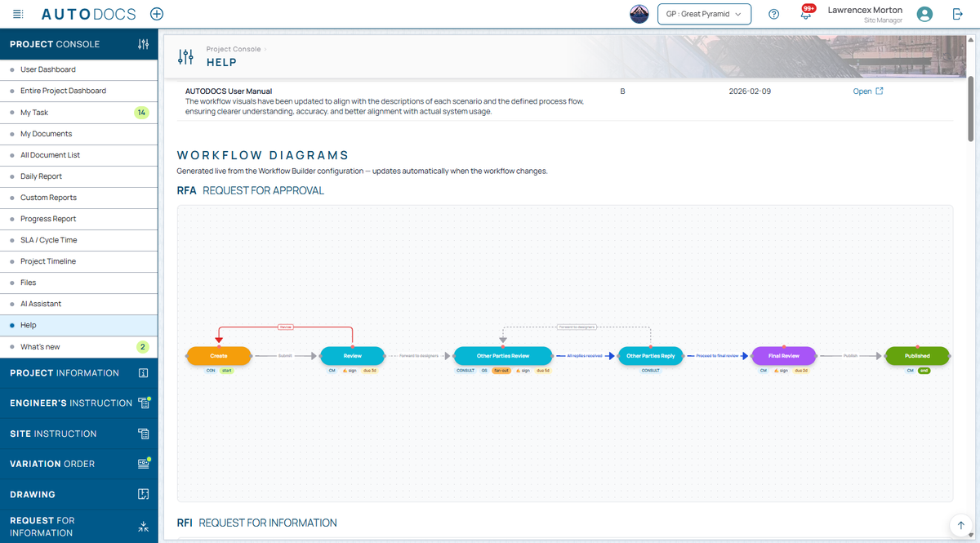Click the external link icon beside Open
The width and height of the screenshot is (980, 543).
(x=880, y=91)
